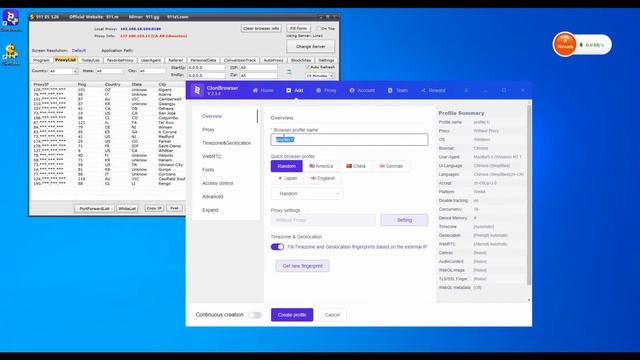
Task: Click the Clear browser info button in 911 window
Action: [x=261, y=29]
